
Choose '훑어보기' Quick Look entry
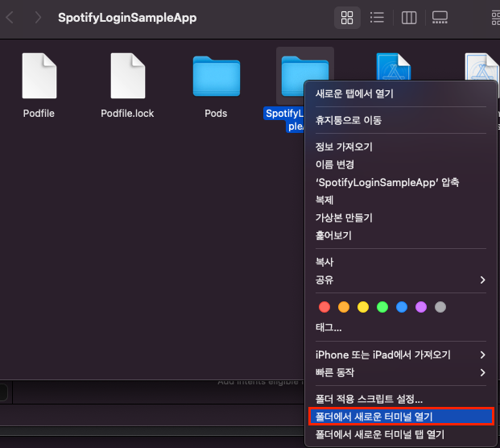coord(401,235)
